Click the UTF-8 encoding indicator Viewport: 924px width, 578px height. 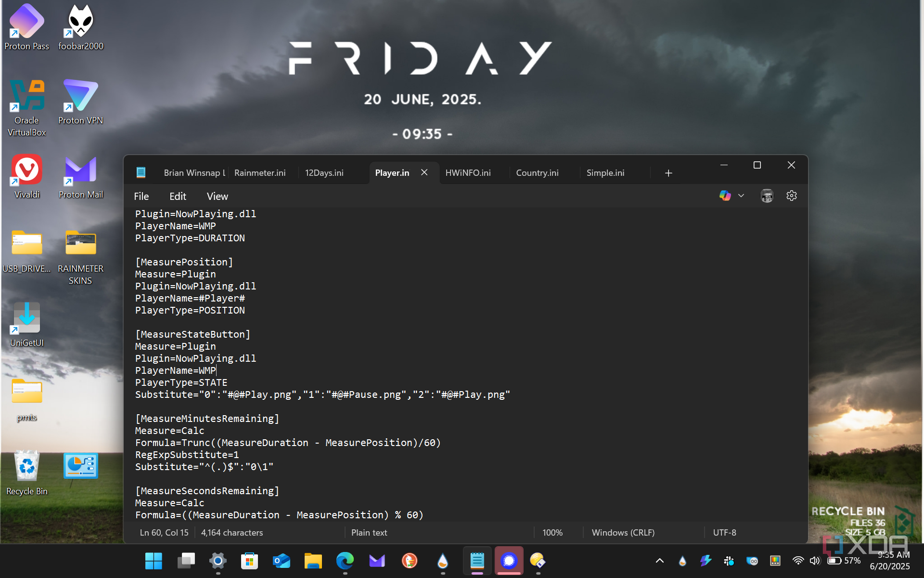pos(724,533)
